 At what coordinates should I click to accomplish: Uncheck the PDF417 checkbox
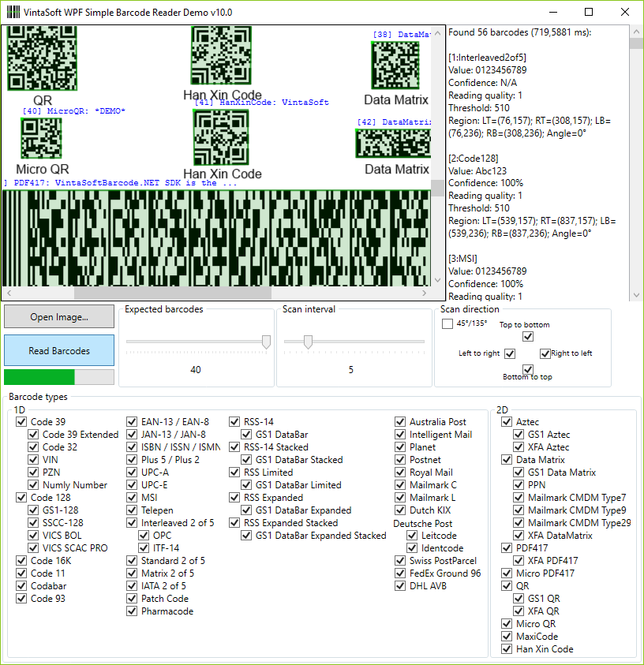pos(507,547)
